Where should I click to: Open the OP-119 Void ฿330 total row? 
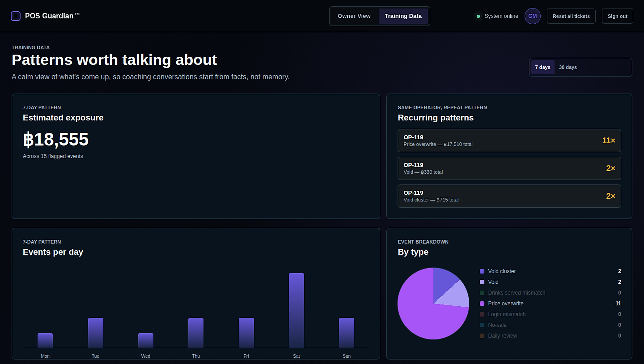point(509,168)
